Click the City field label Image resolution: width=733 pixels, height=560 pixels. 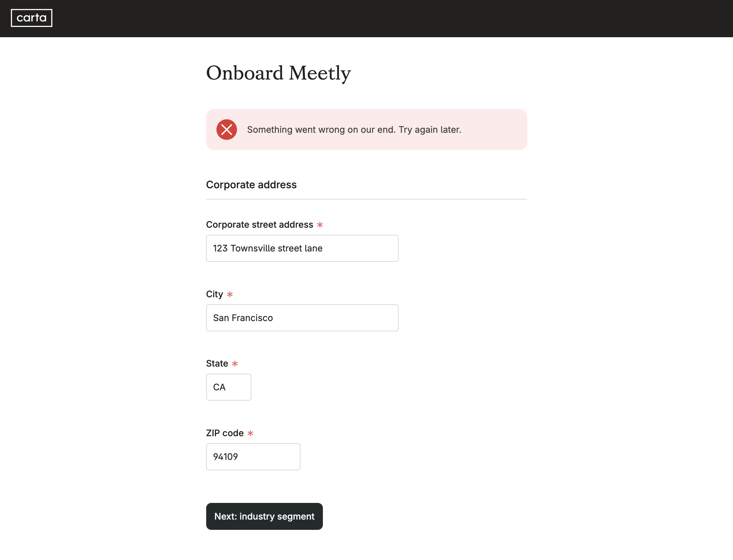tap(215, 294)
